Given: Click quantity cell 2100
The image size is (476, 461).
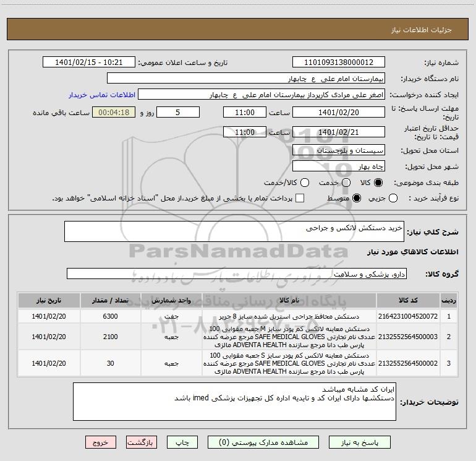Looking at the screenshot, I should click(x=110, y=337).
